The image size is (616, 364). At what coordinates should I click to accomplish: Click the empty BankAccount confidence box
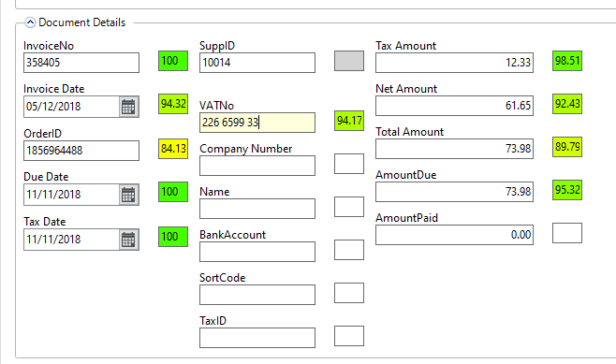coord(349,250)
